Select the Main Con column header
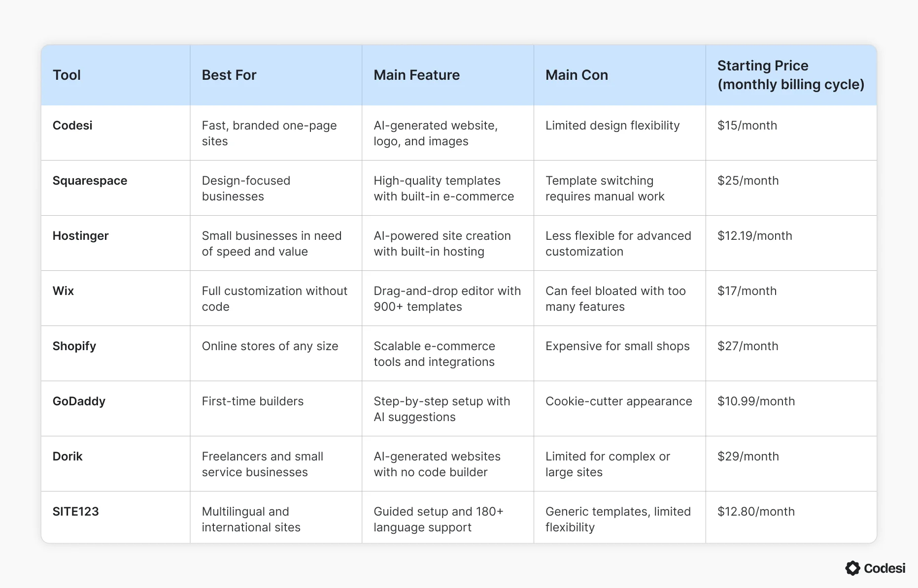Viewport: 918px width, 588px height. click(x=577, y=75)
